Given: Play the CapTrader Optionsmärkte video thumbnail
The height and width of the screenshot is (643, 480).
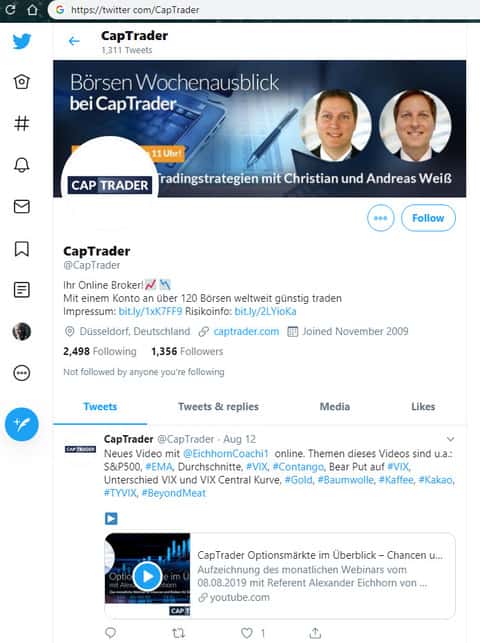Looking at the screenshot, I should pos(148,575).
